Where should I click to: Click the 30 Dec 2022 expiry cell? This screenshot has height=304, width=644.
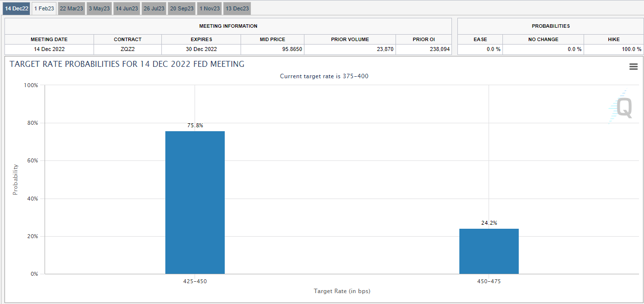tap(201, 49)
